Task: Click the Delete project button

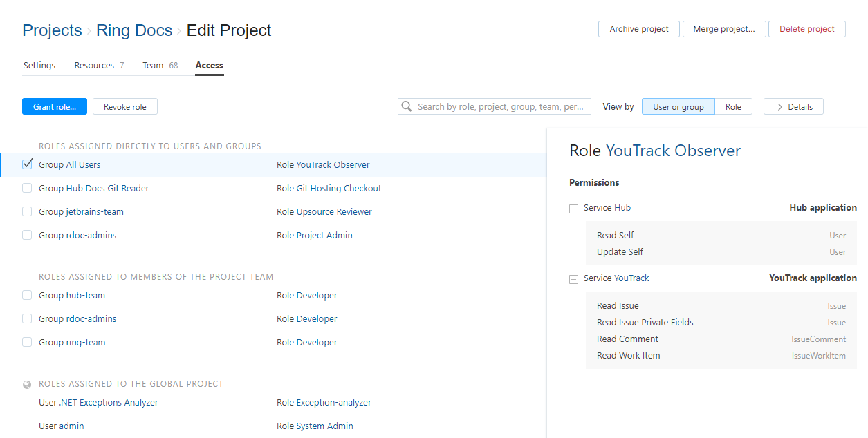Action: click(806, 29)
